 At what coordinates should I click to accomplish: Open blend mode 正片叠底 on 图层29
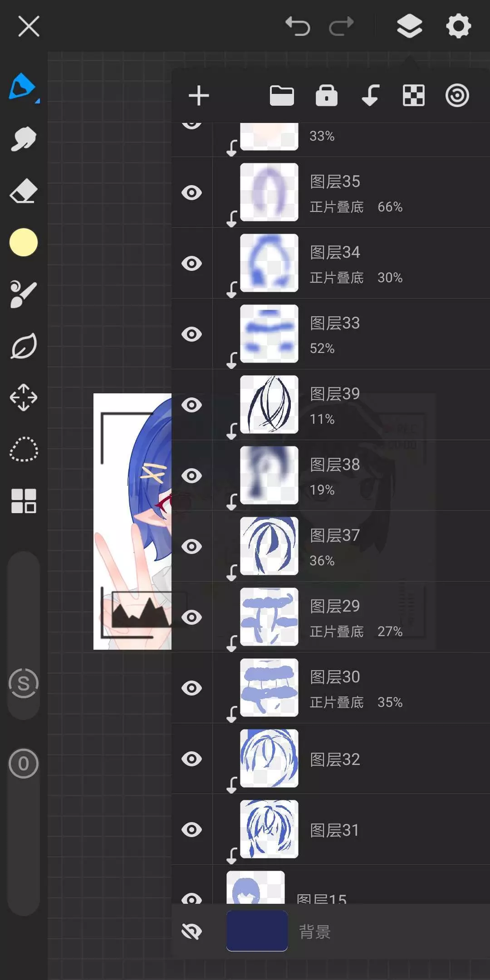point(337,632)
